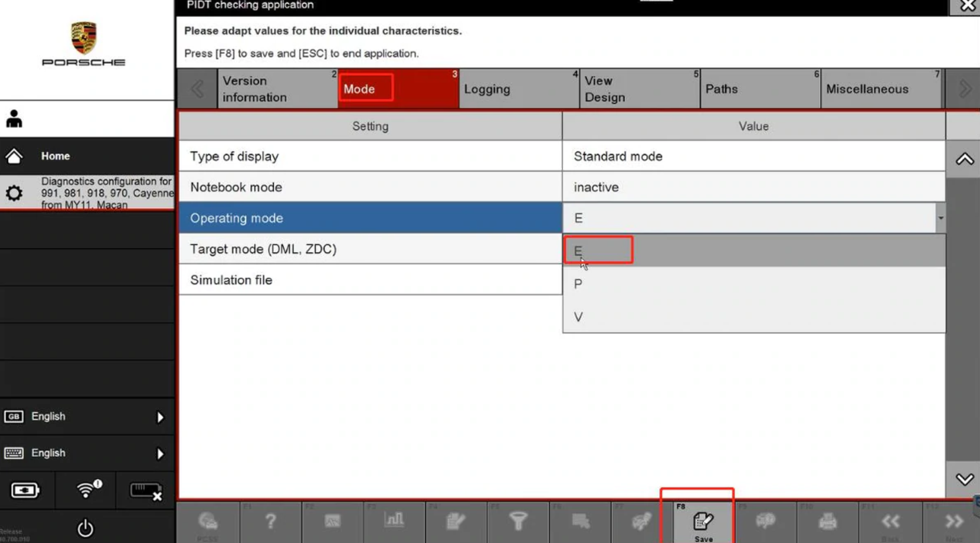Choose option P in the dropdown list
This screenshot has height=543, width=980.
754,284
